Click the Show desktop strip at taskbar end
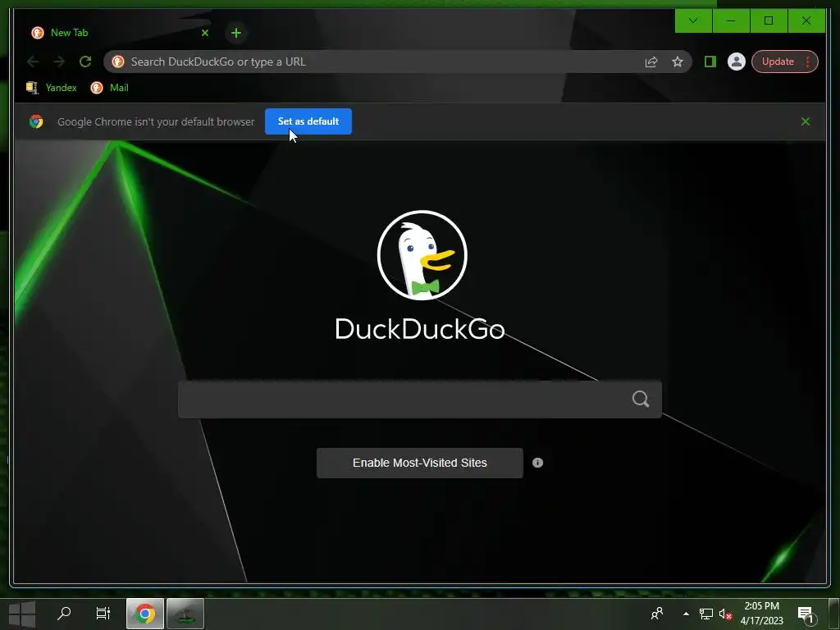The width and height of the screenshot is (840, 630). (834, 614)
